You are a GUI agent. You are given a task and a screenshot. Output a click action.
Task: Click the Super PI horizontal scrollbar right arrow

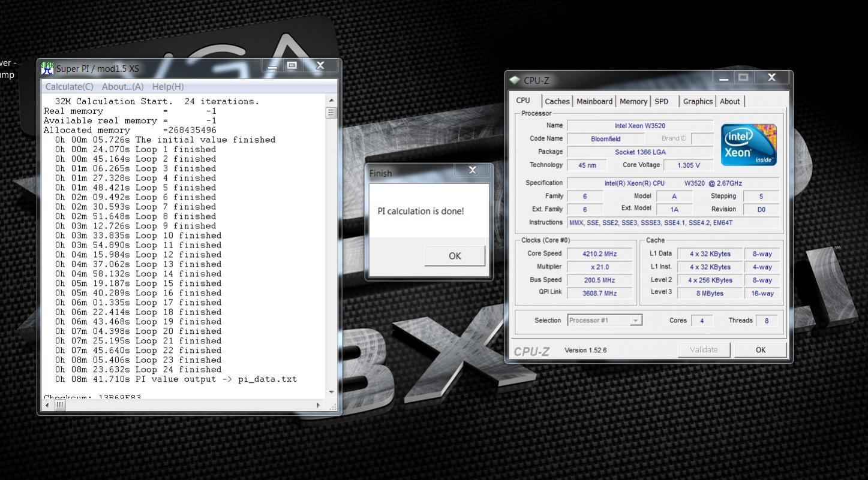pyautogui.click(x=319, y=405)
